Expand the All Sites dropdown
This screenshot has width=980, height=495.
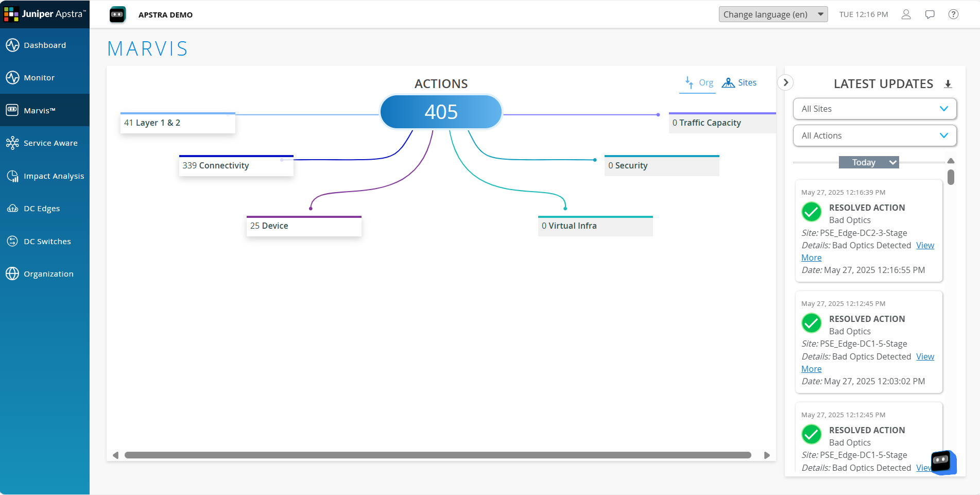coord(874,109)
